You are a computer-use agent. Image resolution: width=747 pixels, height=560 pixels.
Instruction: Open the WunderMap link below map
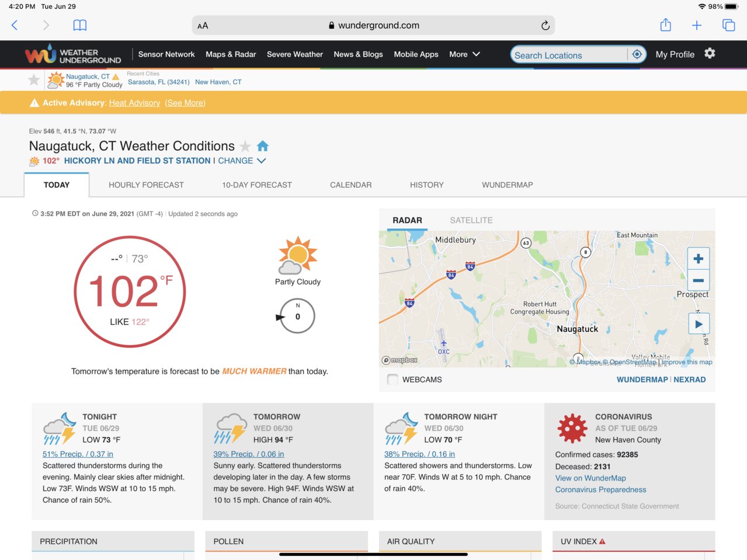point(642,380)
